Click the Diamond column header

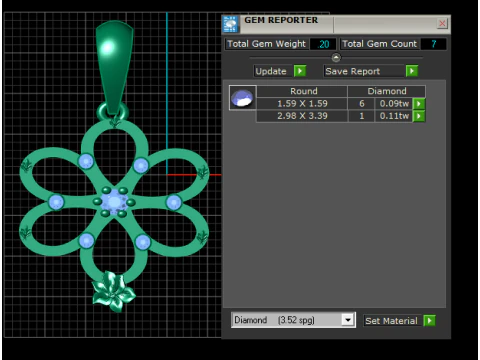pos(387,91)
